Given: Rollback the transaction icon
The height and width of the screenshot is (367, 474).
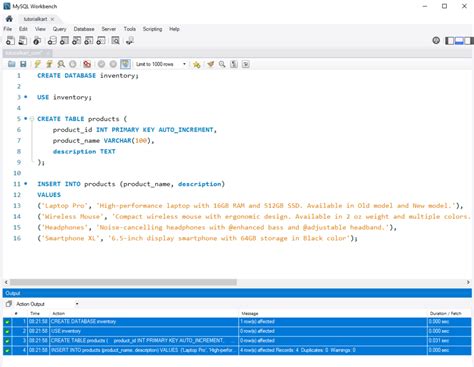Looking at the screenshot, I should click(x=113, y=64).
